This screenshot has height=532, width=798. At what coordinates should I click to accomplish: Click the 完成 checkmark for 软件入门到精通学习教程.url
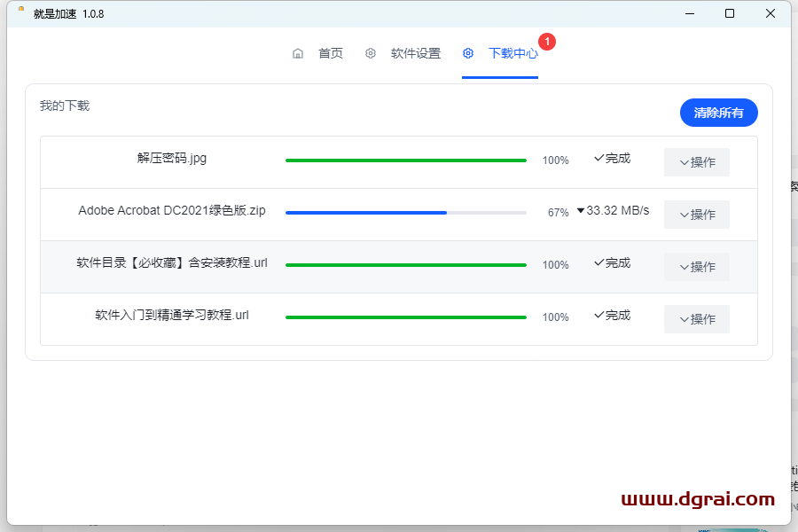point(598,316)
